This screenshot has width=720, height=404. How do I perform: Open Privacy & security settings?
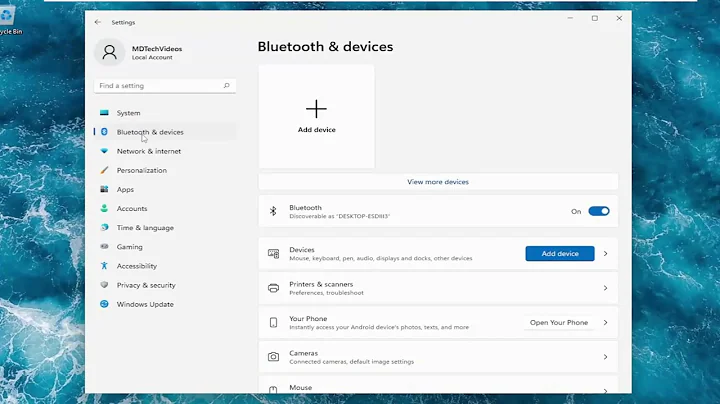165,285
